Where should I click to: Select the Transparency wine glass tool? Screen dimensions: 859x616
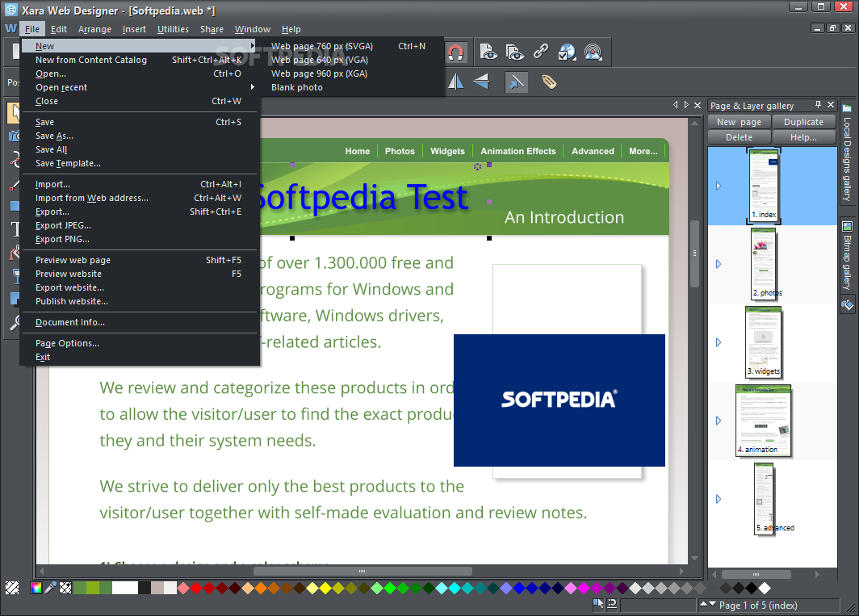pos(15,275)
